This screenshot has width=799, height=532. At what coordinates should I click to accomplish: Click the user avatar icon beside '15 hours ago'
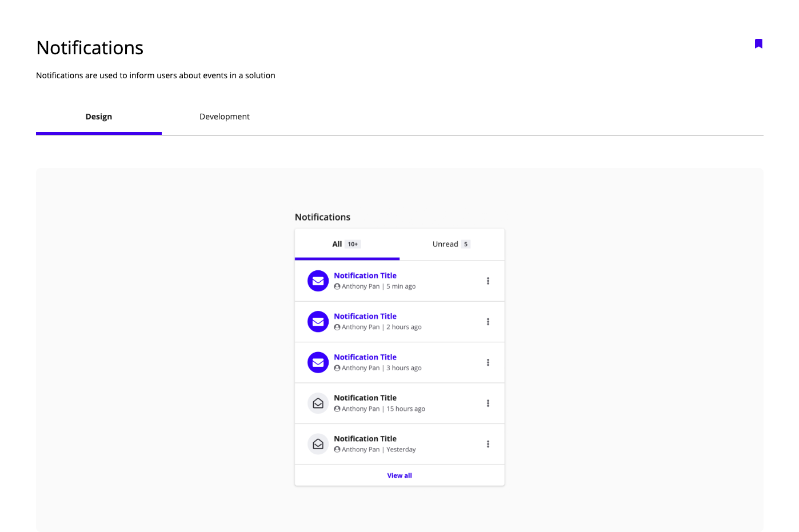(x=337, y=409)
